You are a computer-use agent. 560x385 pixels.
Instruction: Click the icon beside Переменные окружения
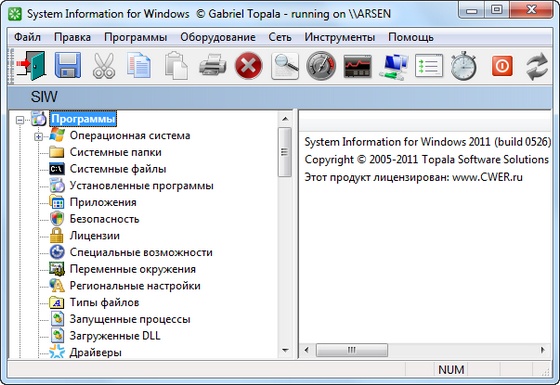pyautogui.click(x=57, y=269)
